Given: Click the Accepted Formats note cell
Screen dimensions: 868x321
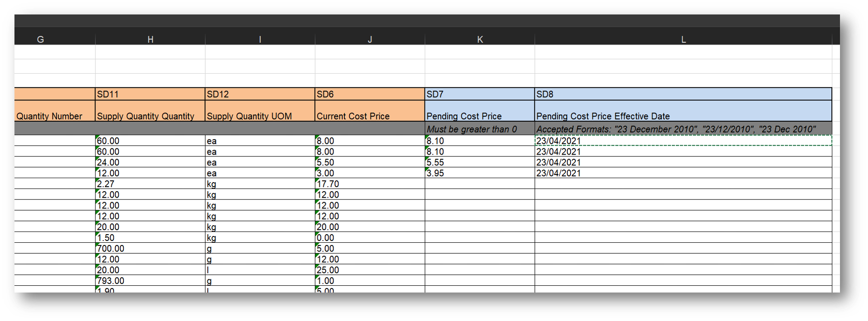Looking at the screenshot, I should 683,129.
